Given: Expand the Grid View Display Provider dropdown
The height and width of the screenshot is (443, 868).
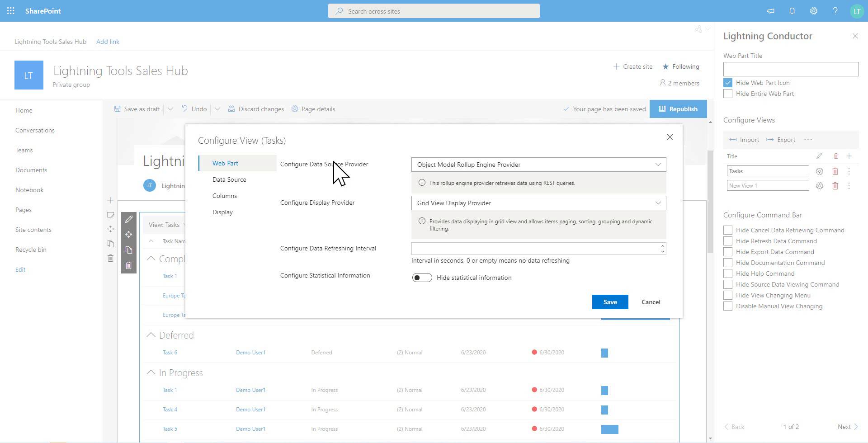Looking at the screenshot, I should 538,203.
